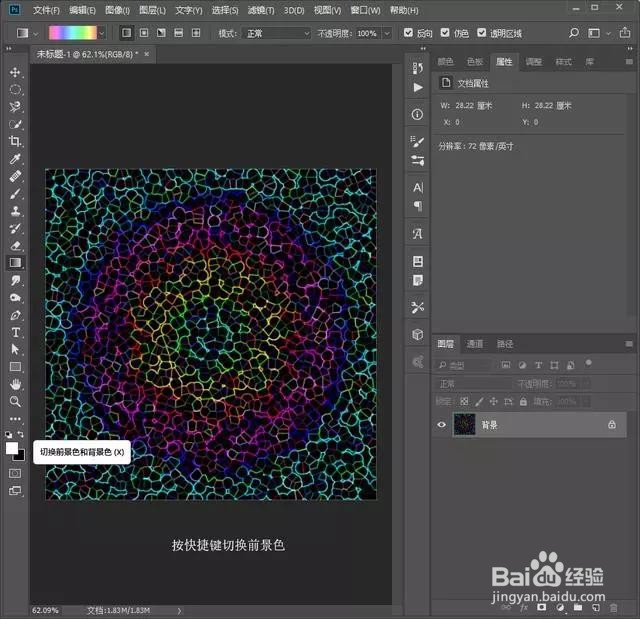Change screen mode icon
This screenshot has width=640, height=619.
click(x=15, y=491)
